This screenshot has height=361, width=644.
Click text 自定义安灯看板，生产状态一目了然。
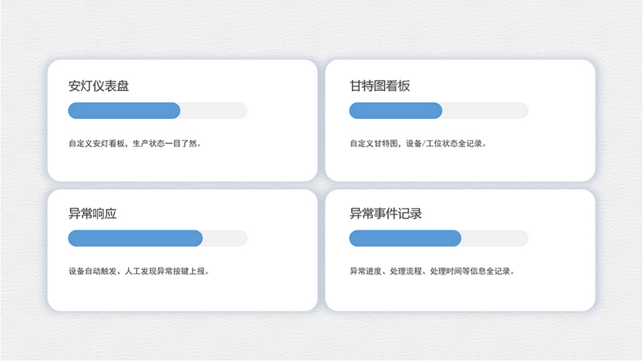pos(135,144)
